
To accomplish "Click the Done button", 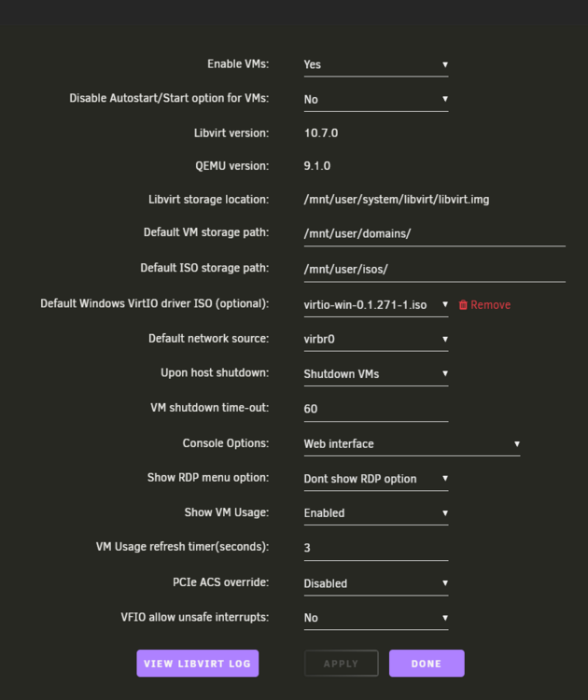I will click(x=427, y=664).
